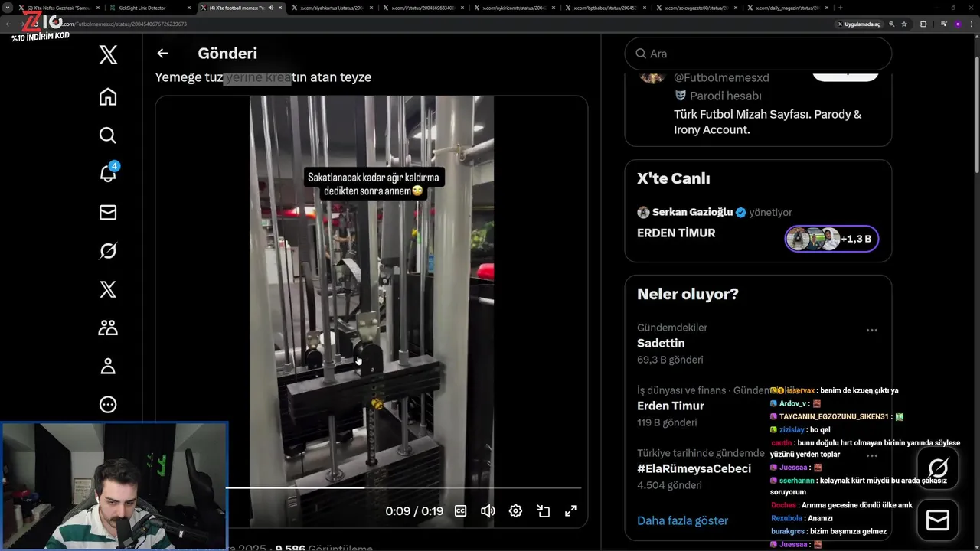The width and height of the screenshot is (980, 551).
Task: Switch to x.com/siyahkartus1 status tab
Action: pos(331,8)
